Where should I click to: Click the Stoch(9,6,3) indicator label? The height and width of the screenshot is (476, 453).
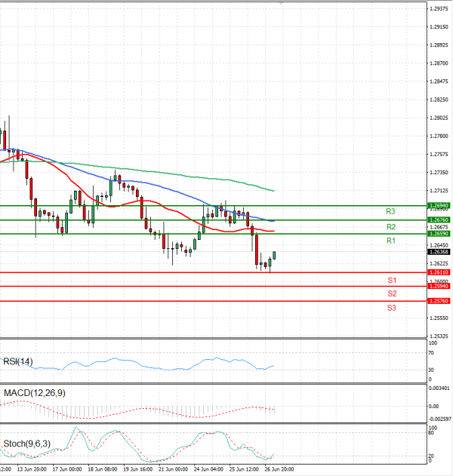pyautogui.click(x=26, y=444)
